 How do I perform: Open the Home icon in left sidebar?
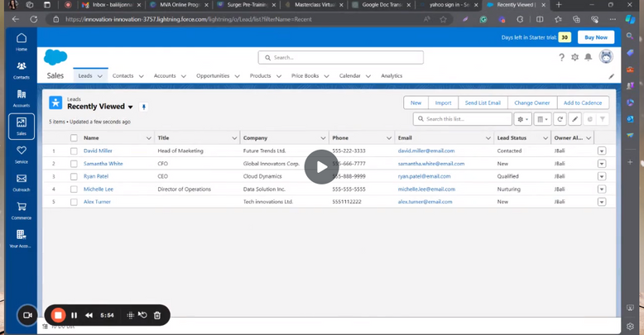22,42
